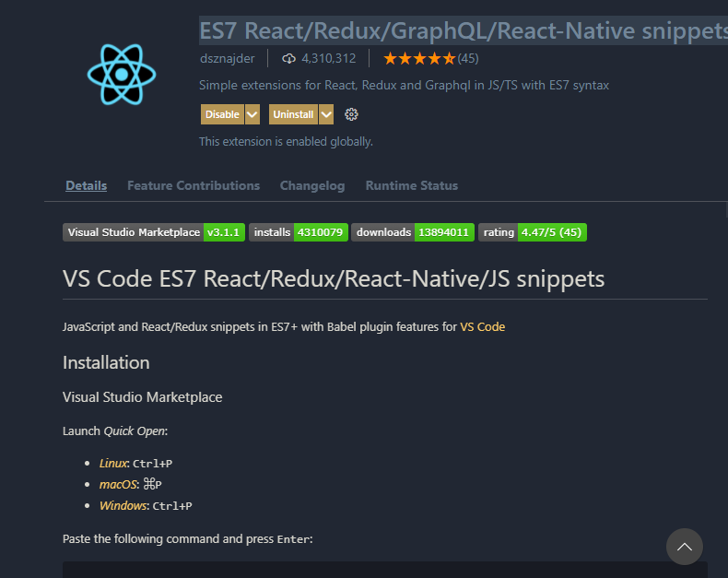Switch to the Feature Contributions tab

tap(194, 185)
